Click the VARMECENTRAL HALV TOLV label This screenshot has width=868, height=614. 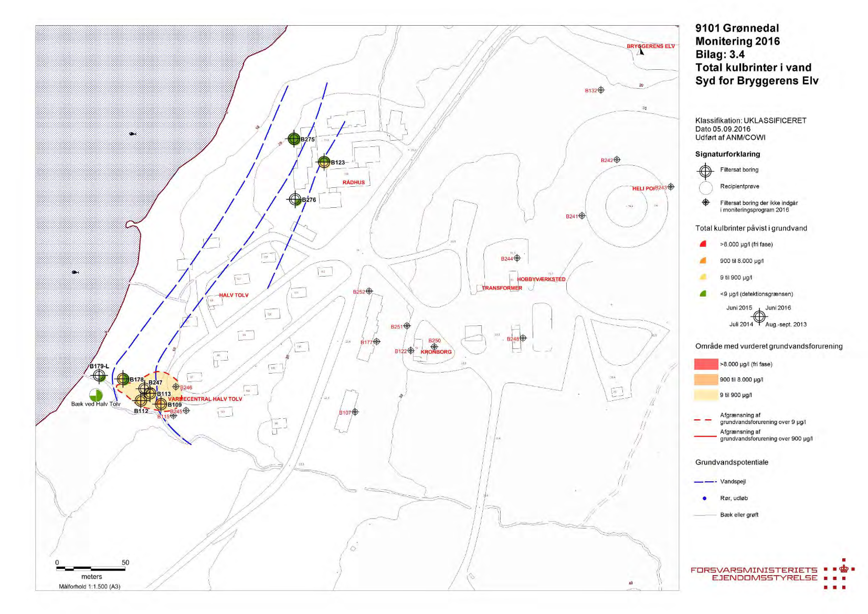point(205,399)
